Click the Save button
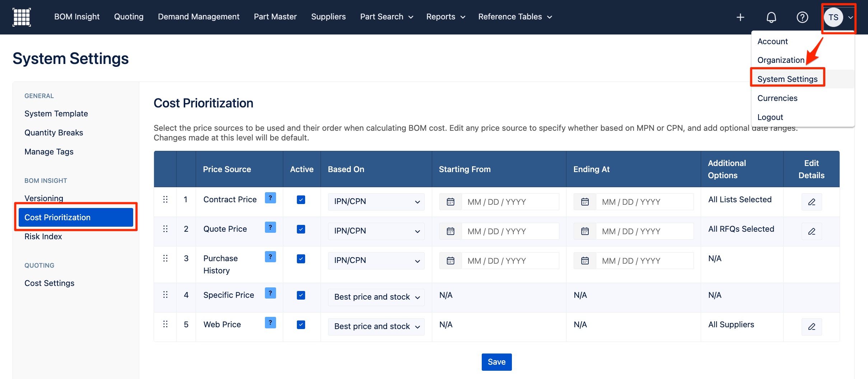 [x=496, y=362]
